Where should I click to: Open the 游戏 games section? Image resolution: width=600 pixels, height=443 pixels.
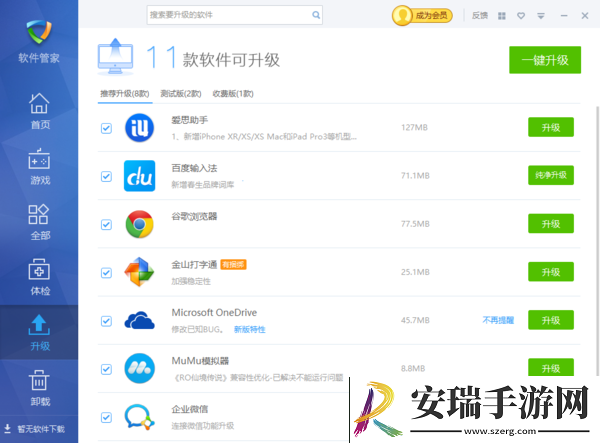39,166
